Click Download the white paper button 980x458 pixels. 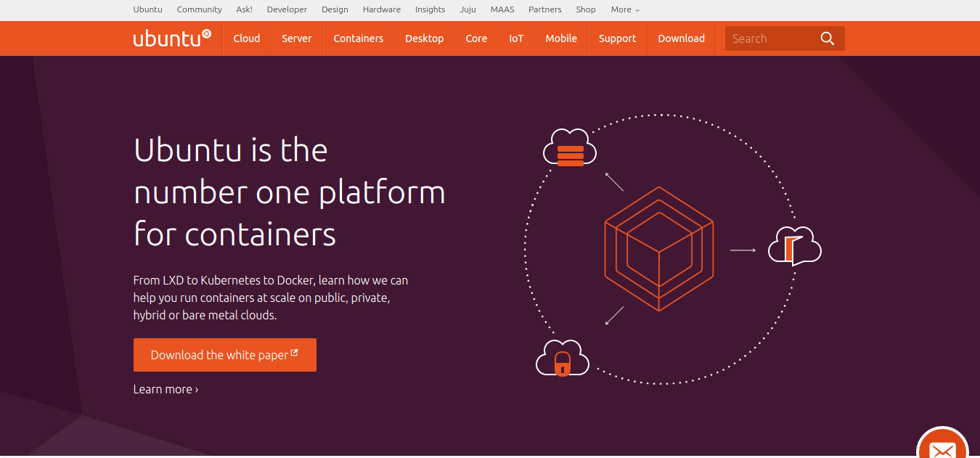(225, 355)
